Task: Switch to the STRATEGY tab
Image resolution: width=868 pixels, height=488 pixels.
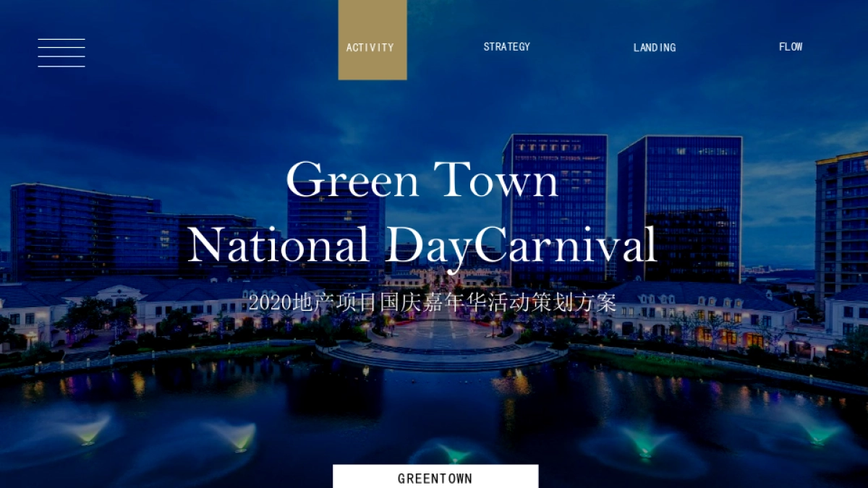Action: (x=506, y=47)
